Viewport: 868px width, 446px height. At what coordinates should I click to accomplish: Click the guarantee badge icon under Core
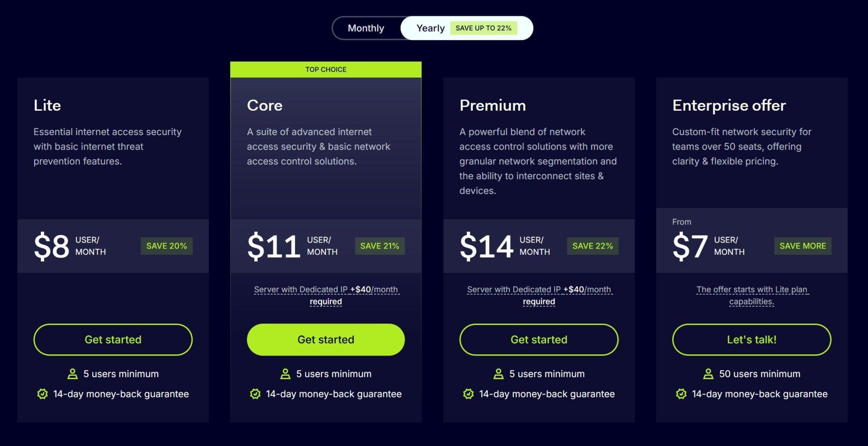click(x=255, y=394)
